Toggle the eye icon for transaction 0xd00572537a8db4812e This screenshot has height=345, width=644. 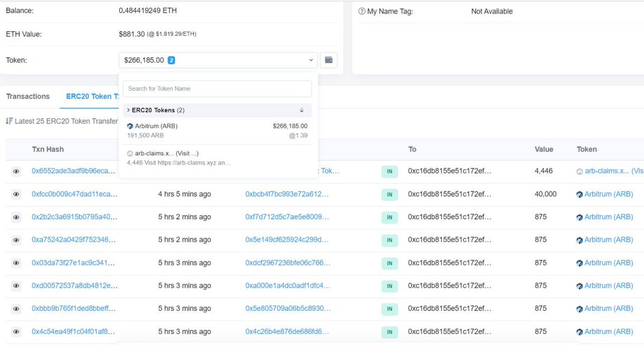17,285
